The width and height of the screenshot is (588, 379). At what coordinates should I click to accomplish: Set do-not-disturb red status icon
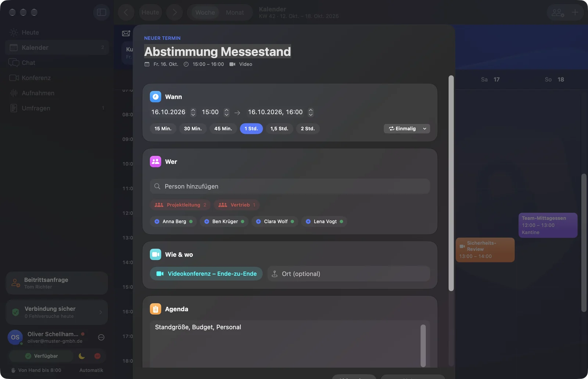[97, 356]
